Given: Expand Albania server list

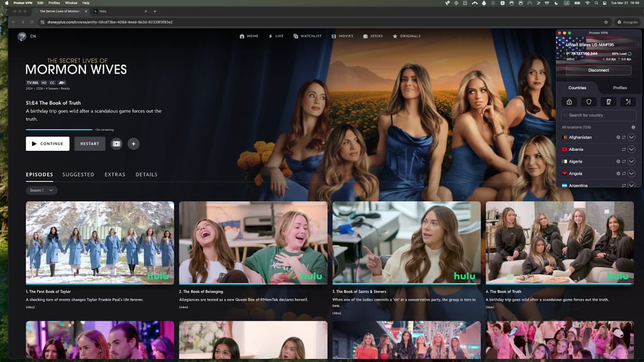Looking at the screenshot, I should click(631, 150).
